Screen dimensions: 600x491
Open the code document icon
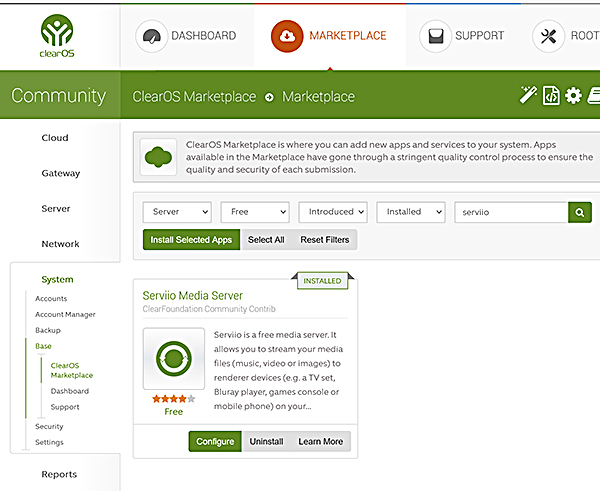click(x=551, y=95)
